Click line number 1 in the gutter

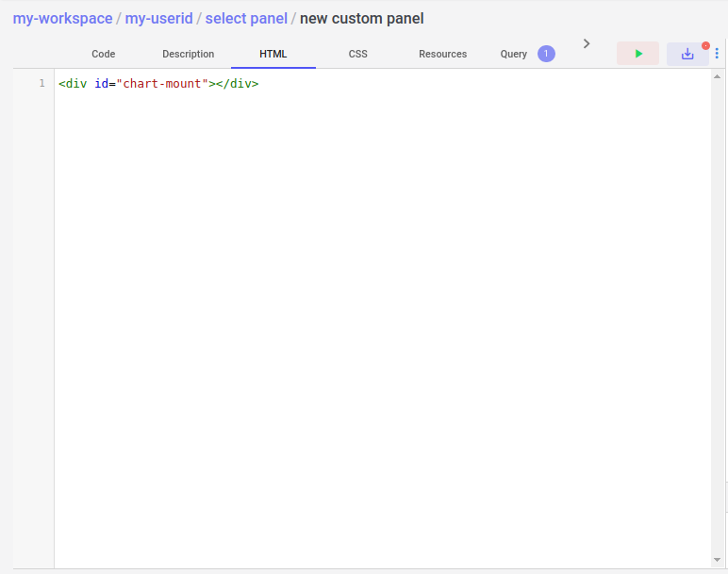tap(41, 84)
